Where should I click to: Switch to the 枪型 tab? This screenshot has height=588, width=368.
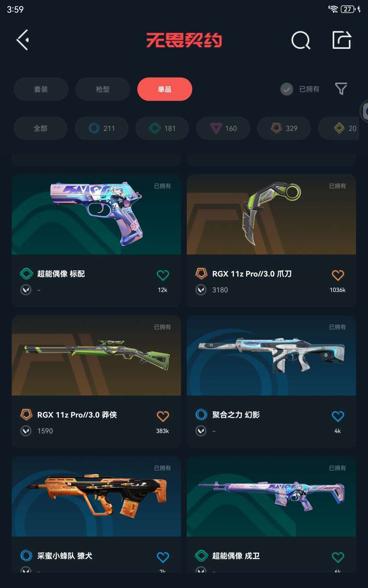pyautogui.click(x=103, y=89)
